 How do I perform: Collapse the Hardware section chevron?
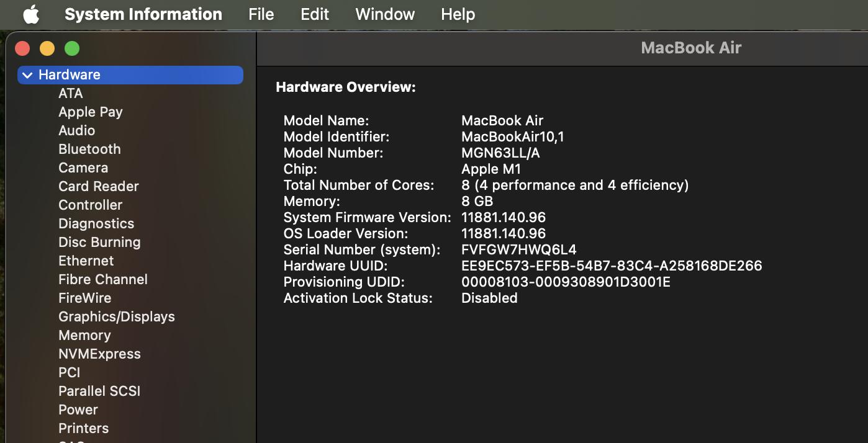pyautogui.click(x=27, y=75)
